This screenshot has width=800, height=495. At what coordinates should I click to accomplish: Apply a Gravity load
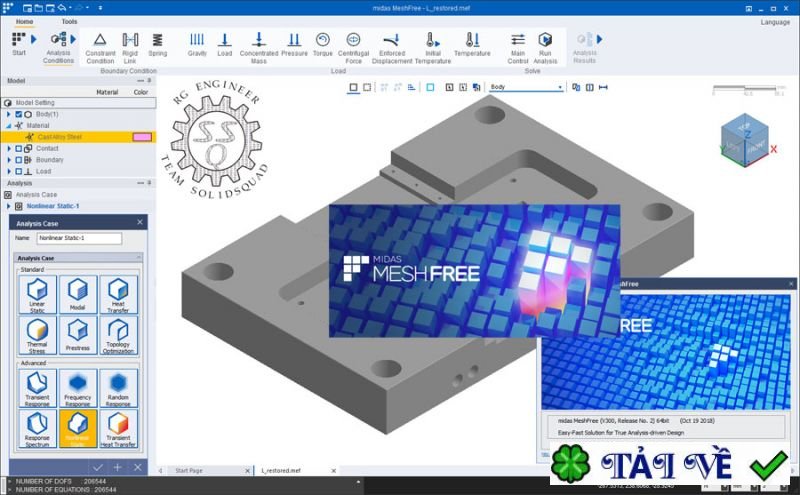[197, 44]
